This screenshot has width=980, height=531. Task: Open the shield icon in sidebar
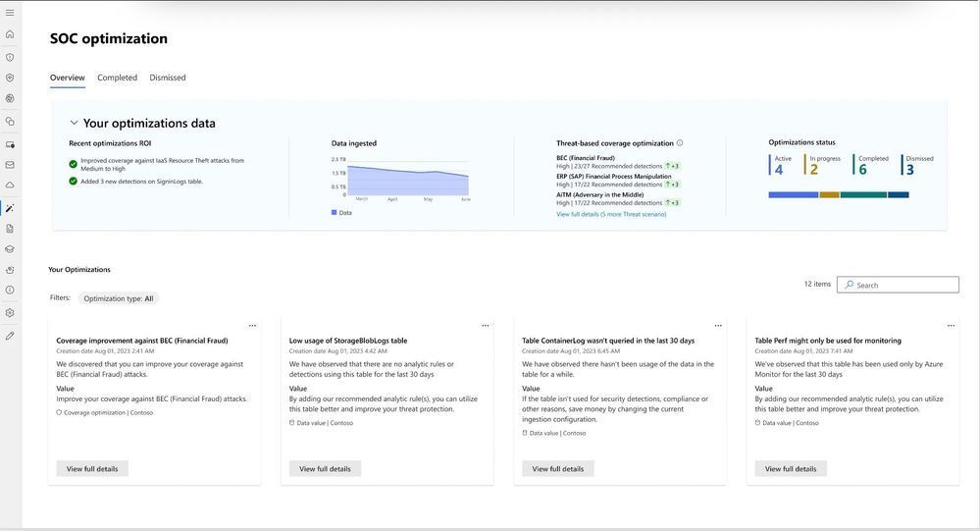(x=10, y=58)
